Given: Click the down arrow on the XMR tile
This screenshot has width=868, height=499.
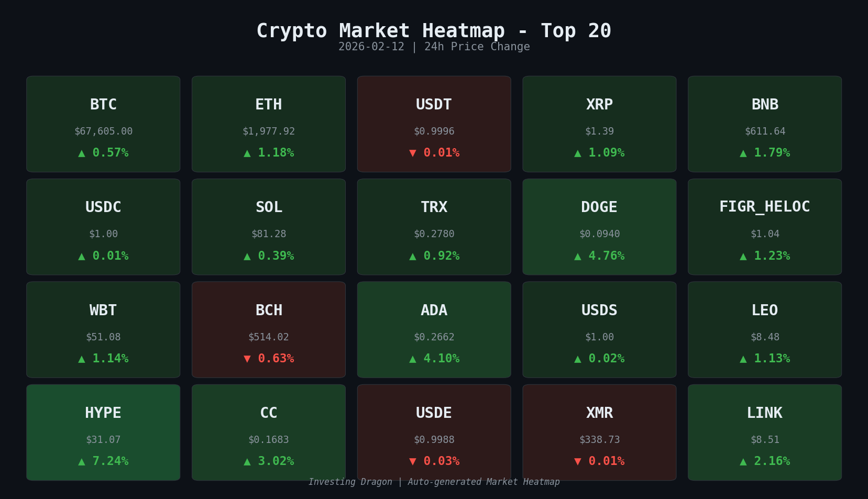Looking at the screenshot, I should pyautogui.click(x=578, y=462).
